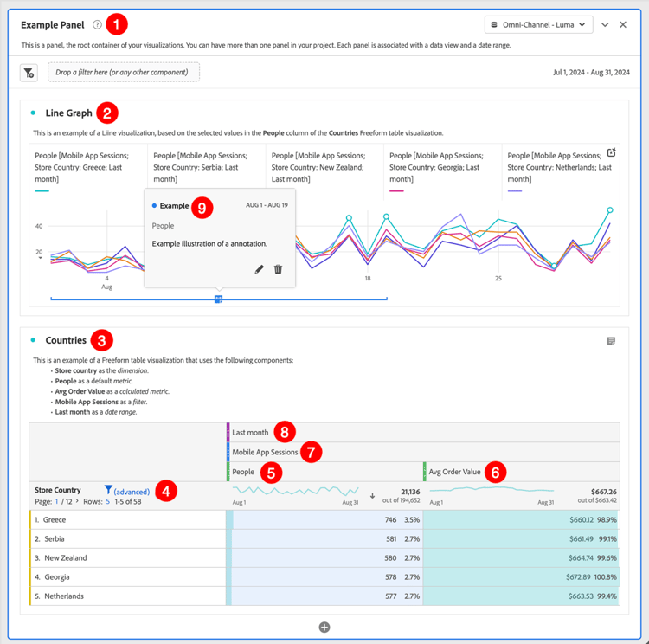The height and width of the screenshot is (644, 649).
Task: Select the Last month date range header
Action: (423, 433)
